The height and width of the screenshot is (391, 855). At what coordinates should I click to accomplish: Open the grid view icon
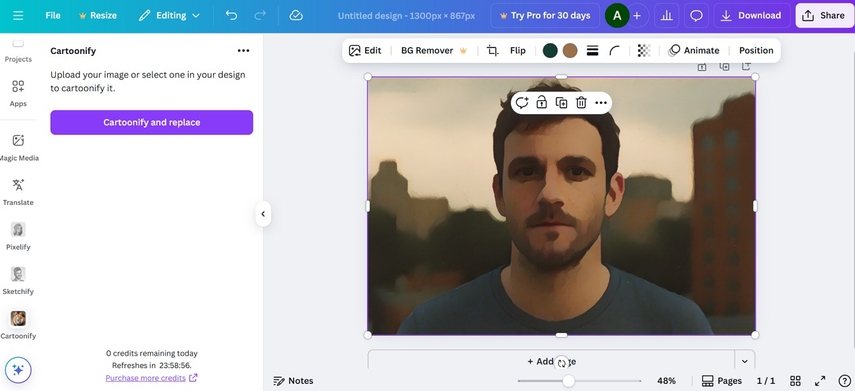pyautogui.click(x=796, y=381)
